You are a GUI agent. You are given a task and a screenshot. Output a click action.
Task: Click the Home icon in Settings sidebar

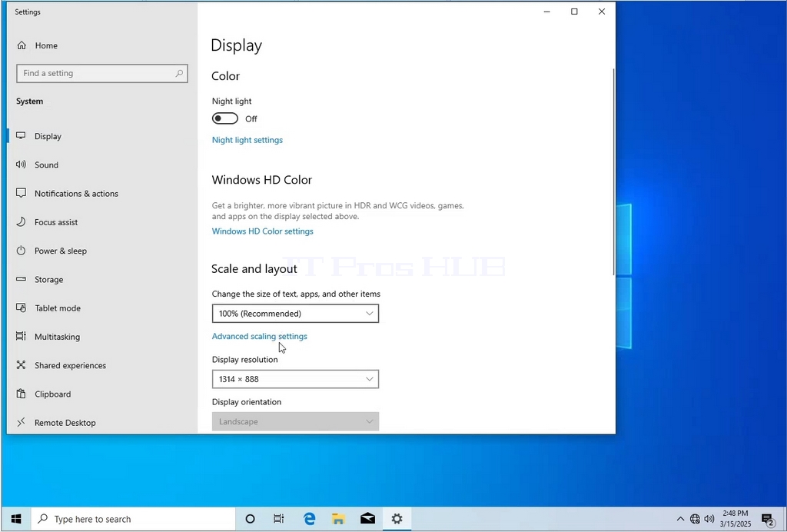pos(22,45)
